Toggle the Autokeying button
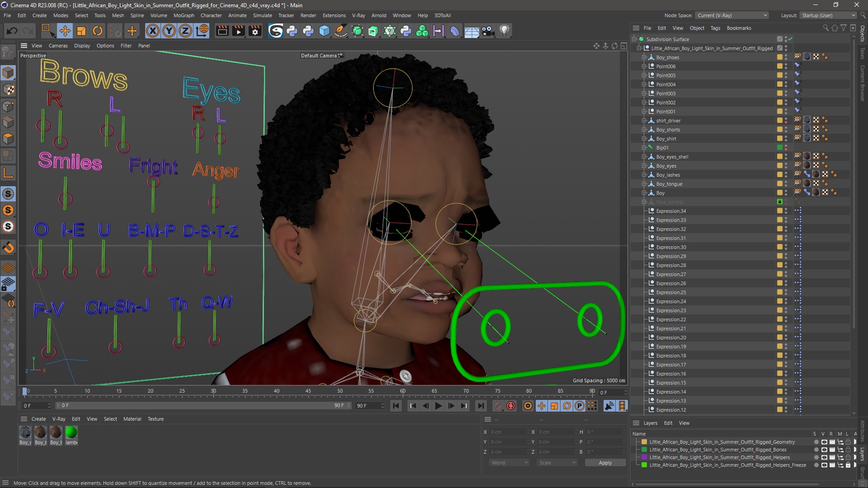Screen dimensions: 868x488 [x=511, y=406]
